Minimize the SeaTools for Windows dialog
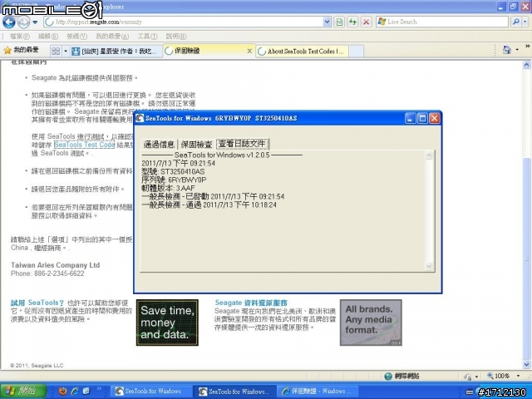Image resolution: width=532 pixels, height=399 pixels. click(x=410, y=118)
